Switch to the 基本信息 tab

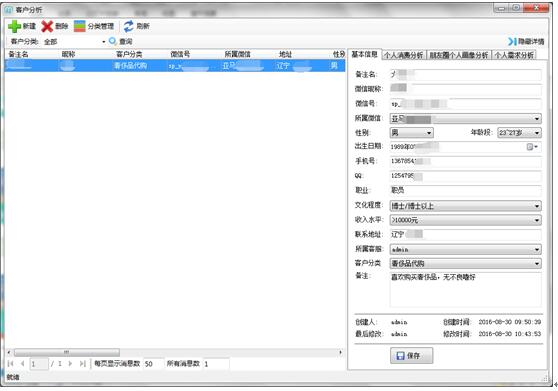point(364,54)
